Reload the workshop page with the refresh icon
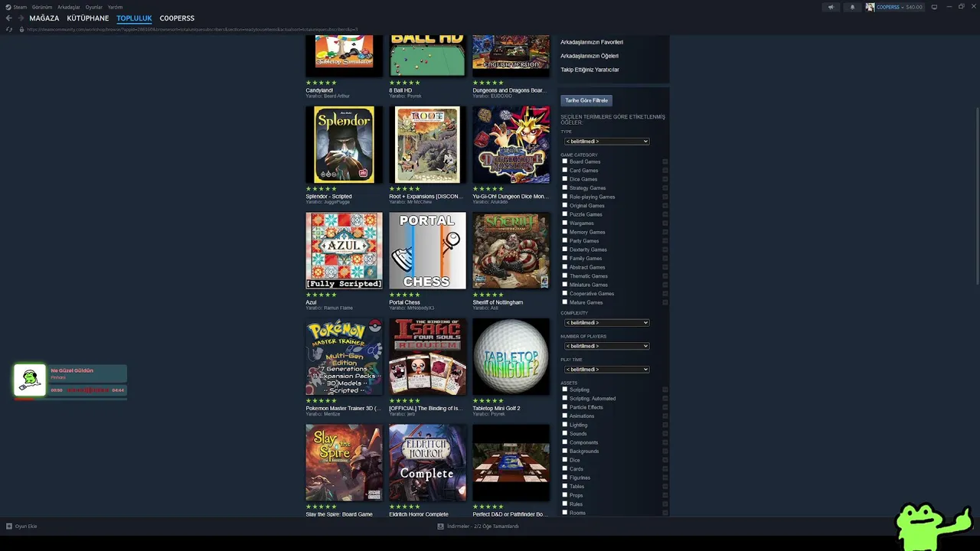Viewport: 980px width, 551px height. point(9,29)
